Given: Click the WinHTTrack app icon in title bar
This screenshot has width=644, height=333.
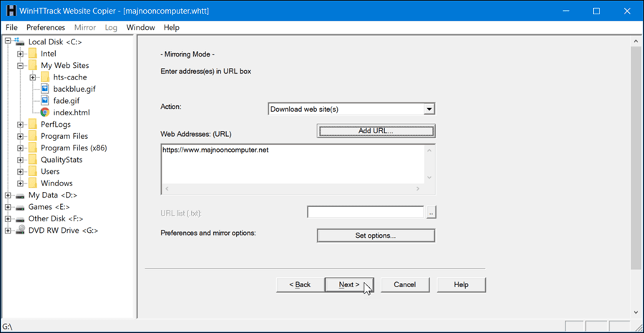Looking at the screenshot, I should point(11,11).
